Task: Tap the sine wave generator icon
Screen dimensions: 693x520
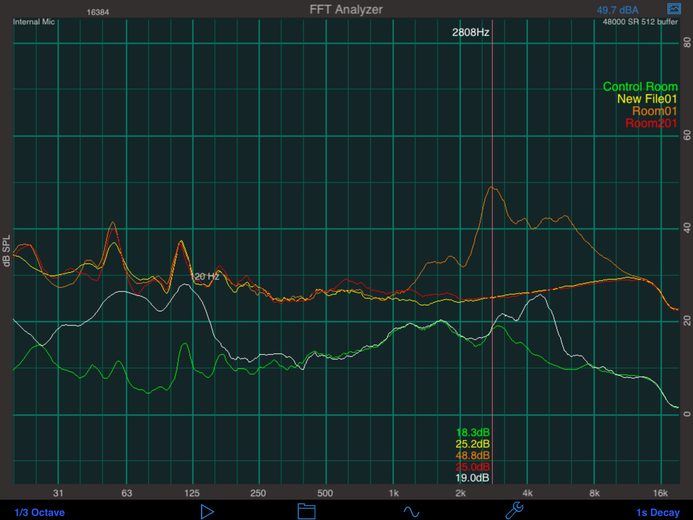Action: [411, 512]
